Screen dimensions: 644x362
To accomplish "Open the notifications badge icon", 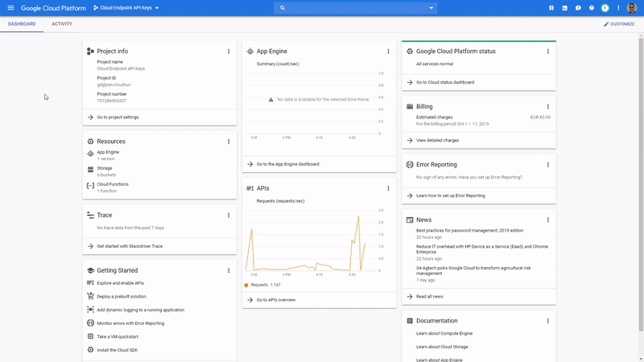I will [605, 8].
